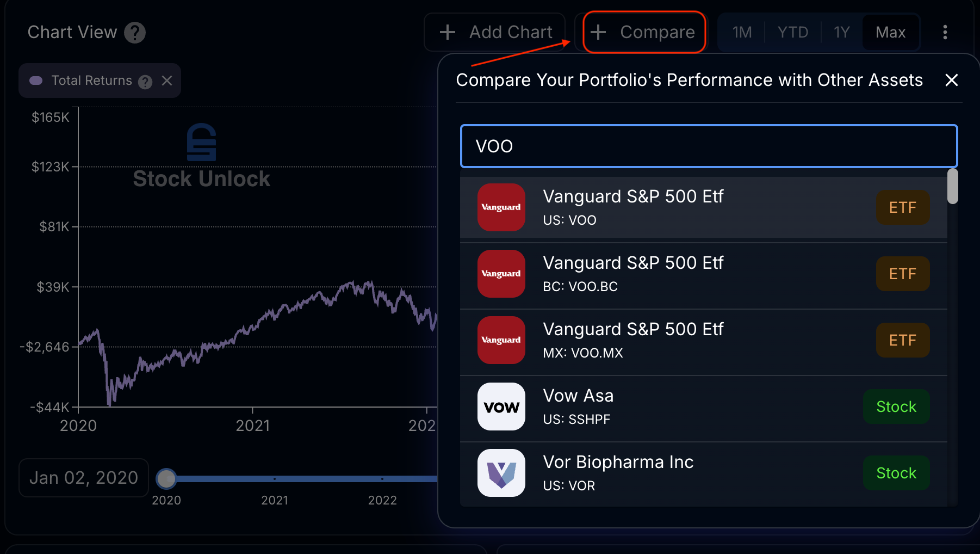Image resolution: width=980 pixels, height=554 pixels.
Task: Click the Add Chart button
Action: 495,32
